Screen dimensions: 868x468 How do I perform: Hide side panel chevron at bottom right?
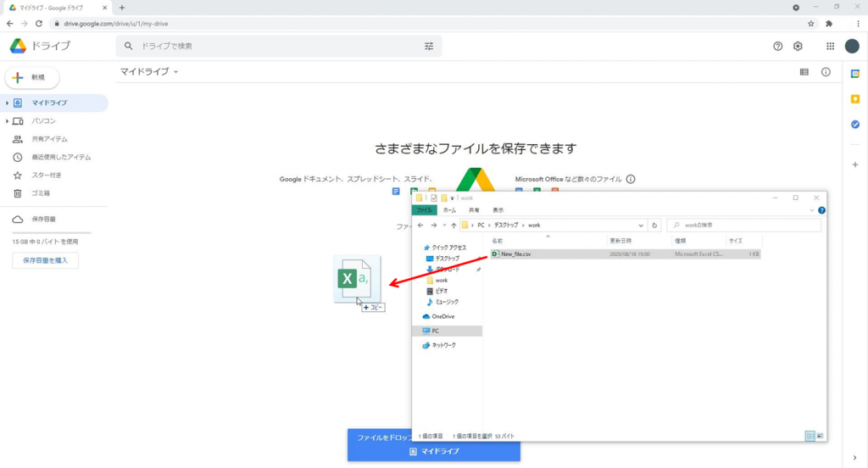(x=855, y=458)
